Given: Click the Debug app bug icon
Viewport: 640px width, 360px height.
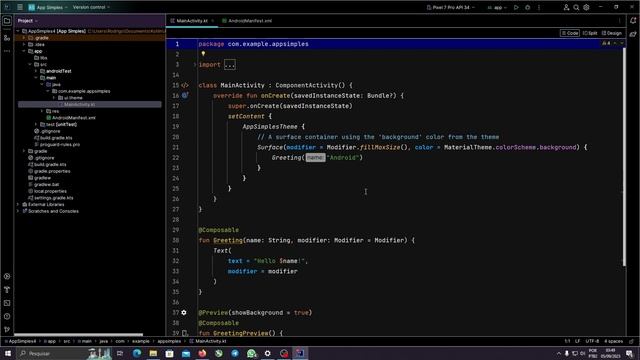Looking at the screenshot, I should point(527,7).
